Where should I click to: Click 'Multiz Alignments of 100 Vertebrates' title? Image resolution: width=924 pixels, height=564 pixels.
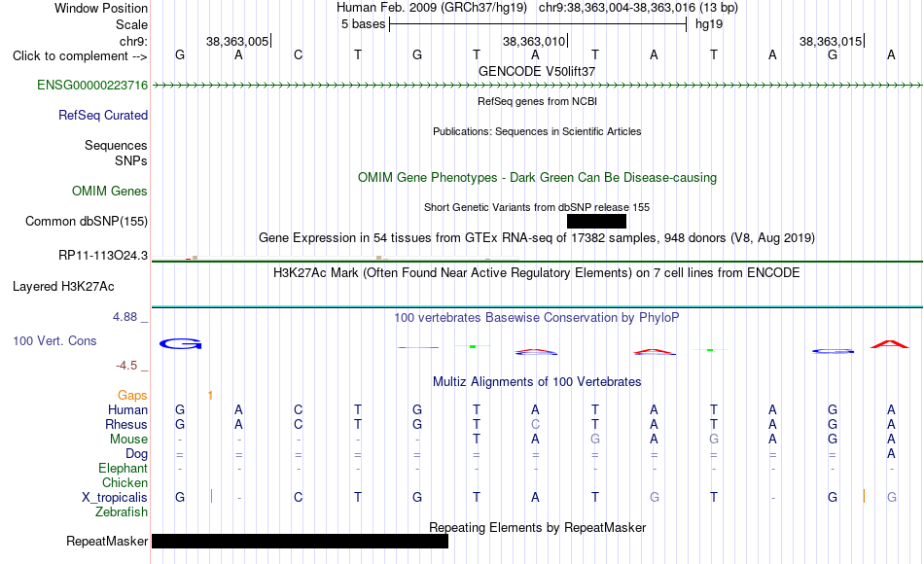click(537, 382)
